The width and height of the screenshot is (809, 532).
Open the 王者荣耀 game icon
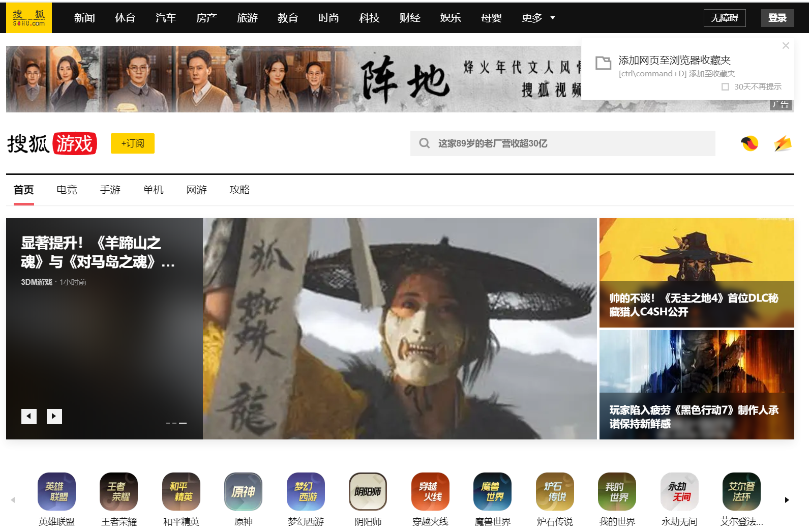pyautogui.click(x=118, y=492)
